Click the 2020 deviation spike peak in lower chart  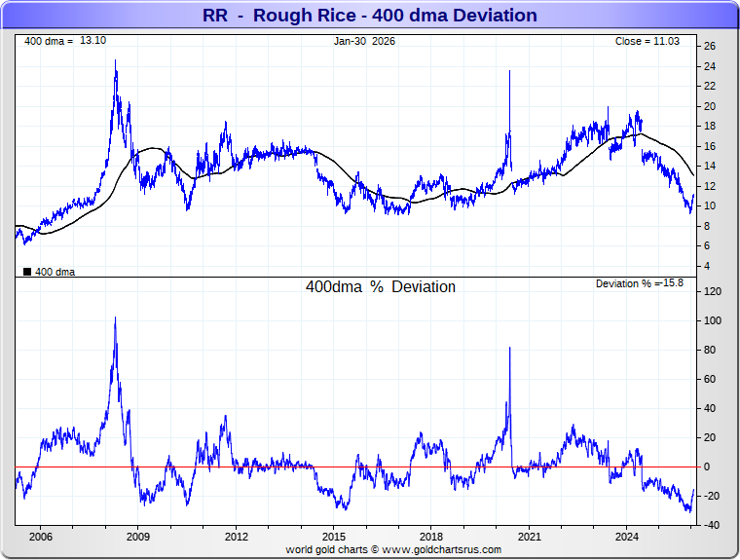[509, 348]
